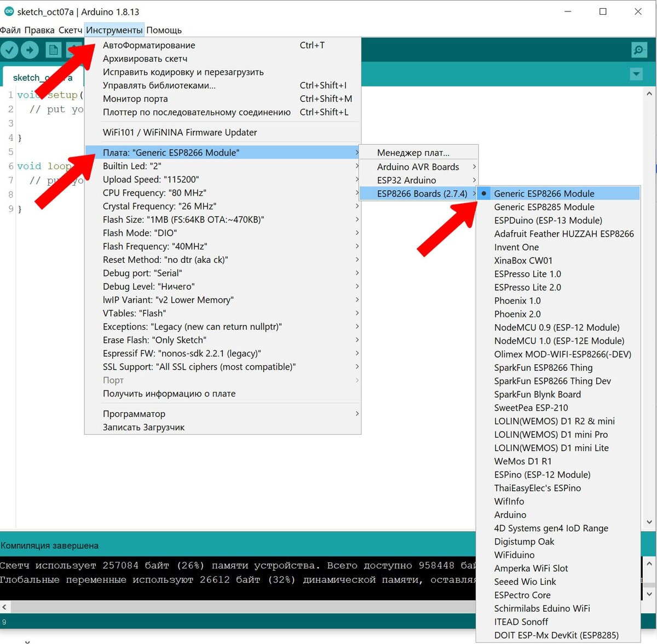Open WiFi101 / WiFiNINA Firmware Updater
657x644 pixels.
(223, 133)
